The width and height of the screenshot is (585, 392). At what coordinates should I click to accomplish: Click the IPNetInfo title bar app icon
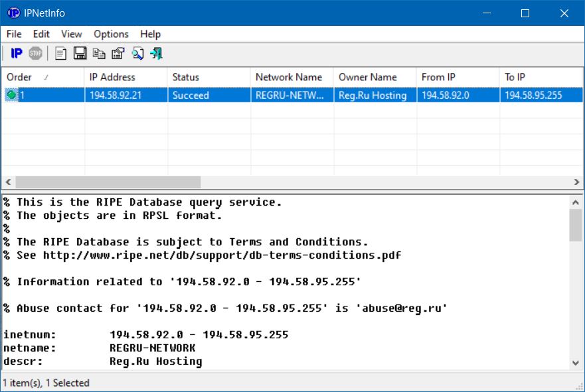[x=13, y=13]
